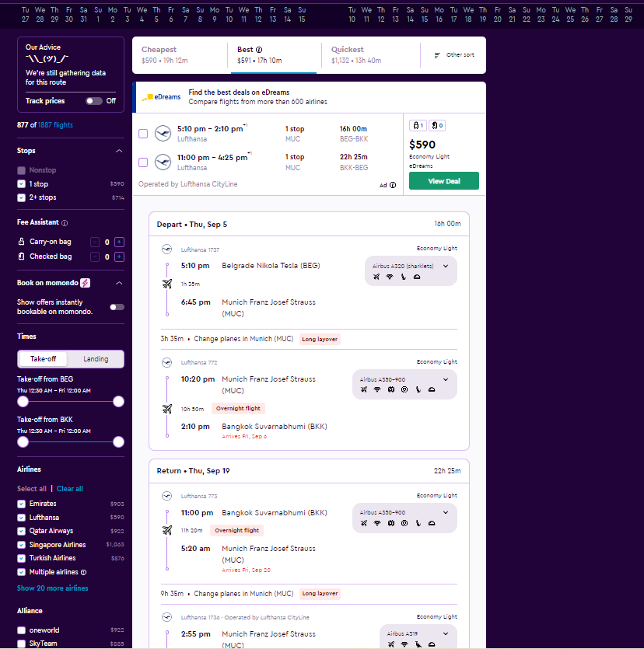Click the meal amenity icon for the Airbus A320
Viewport: 644px width, 649px height.
(x=417, y=277)
